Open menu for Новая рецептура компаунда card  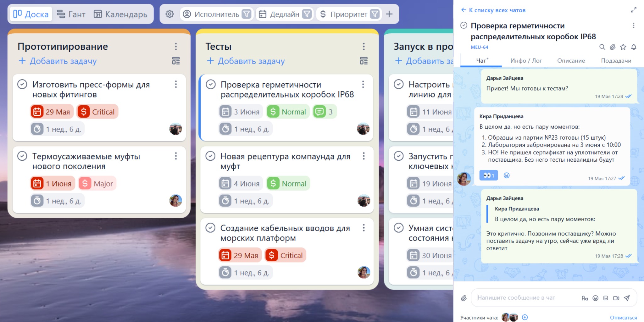364,156
